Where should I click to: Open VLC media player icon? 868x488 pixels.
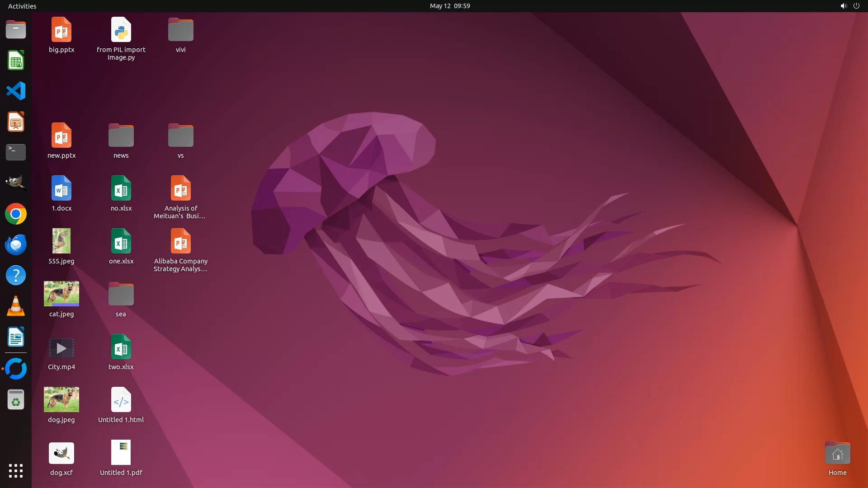16,306
